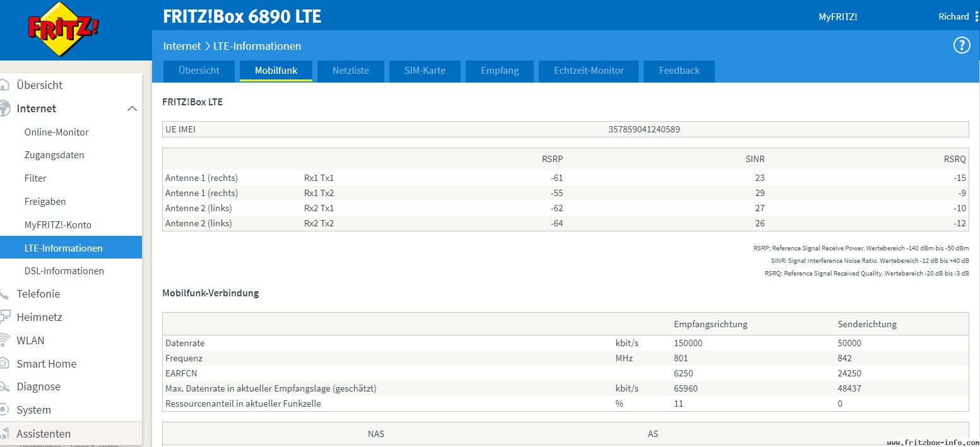
Task: Click the Datenrate value 150000
Action: click(688, 343)
